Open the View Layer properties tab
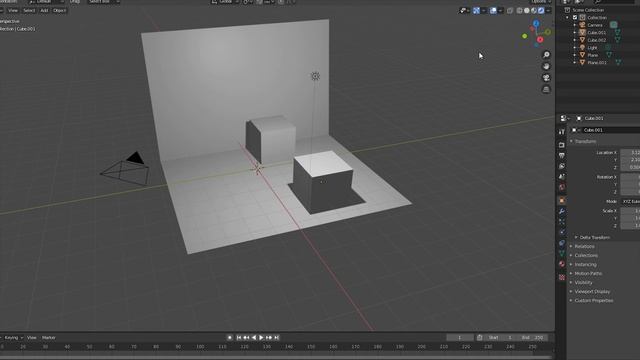Viewport: 640px width, 360px height. tap(562, 166)
